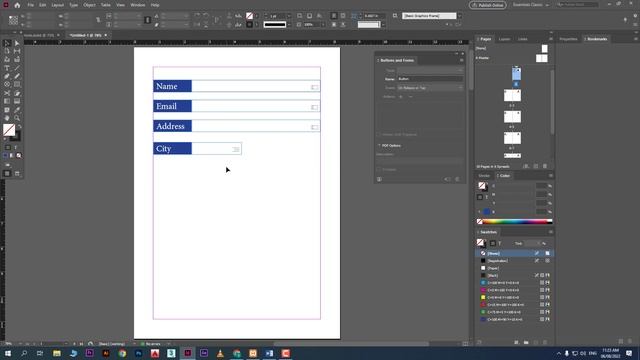Click the fill swatch in the Control panel
640x360 pixels.
tap(249, 16)
